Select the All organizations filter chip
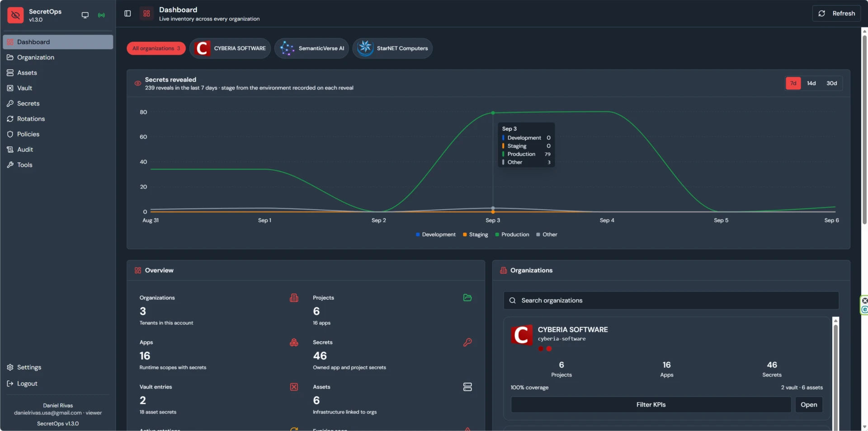This screenshot has height=431, width=868. pyautogui.click(x=156, y=48)
